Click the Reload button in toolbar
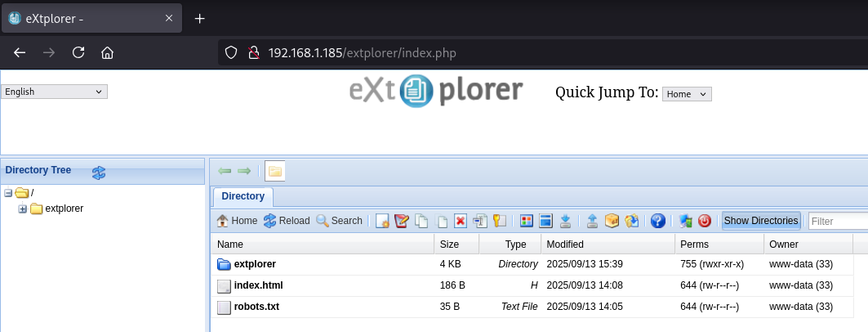Screen dimensions: 868x332 (287, 221)
